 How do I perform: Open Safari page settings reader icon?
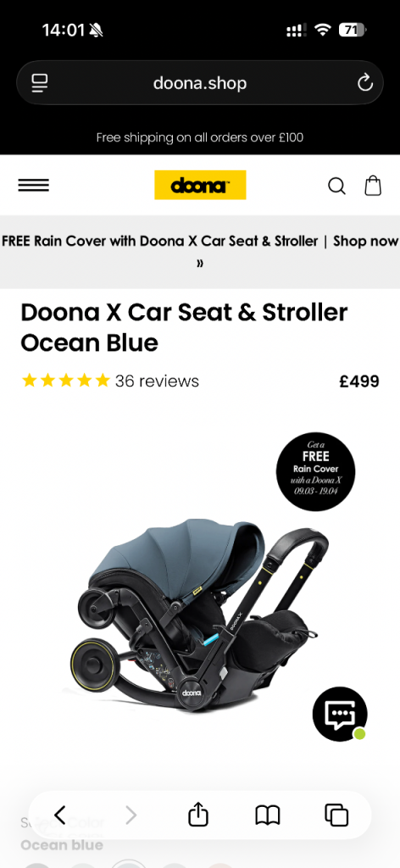[39, 83]
